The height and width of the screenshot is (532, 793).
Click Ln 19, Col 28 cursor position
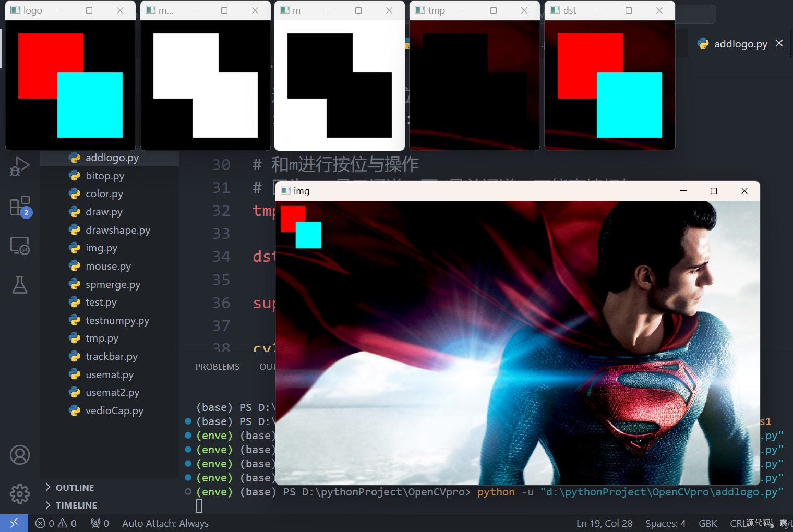[x=604, y=523]
